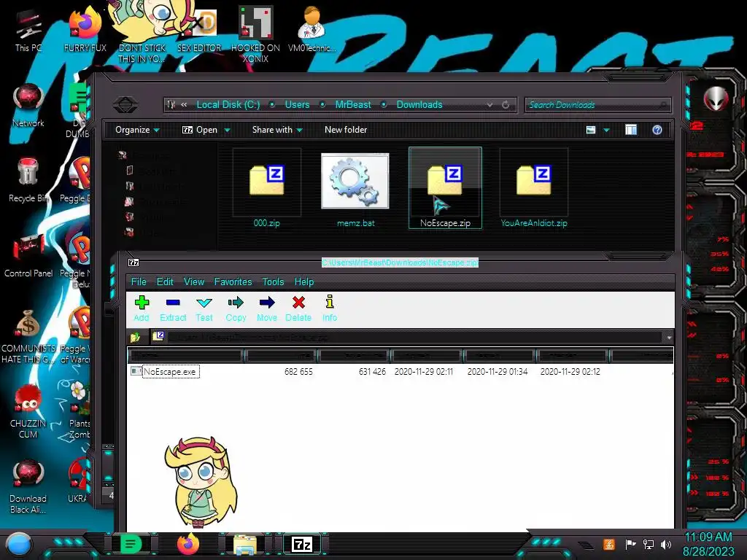This screenshot has height=560, width=747.
Task: Click the Explorer help icon
Action: coord(657,130)
